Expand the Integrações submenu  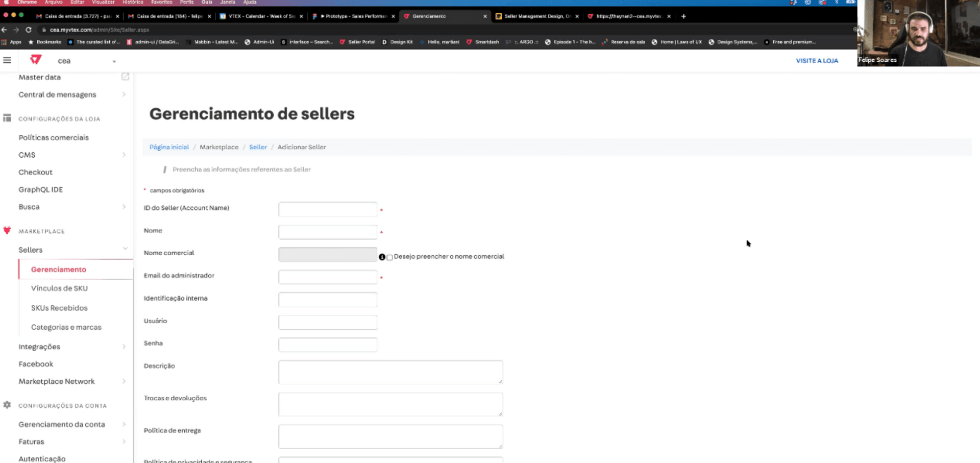pyautogui.click(x=124, y=347)
